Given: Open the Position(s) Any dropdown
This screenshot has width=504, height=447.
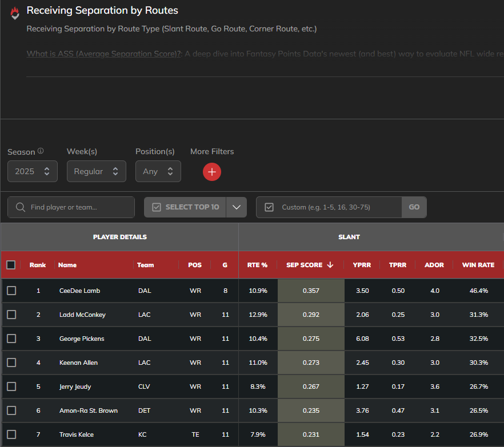Looking at the screenshot, I should coord(158,171).
